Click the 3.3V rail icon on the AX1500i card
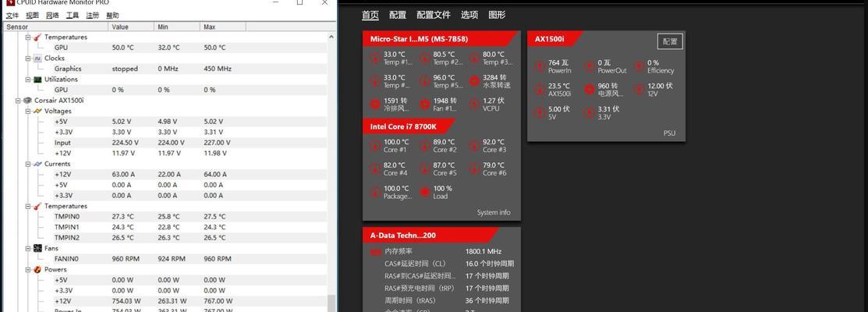 tap(589, 113)
